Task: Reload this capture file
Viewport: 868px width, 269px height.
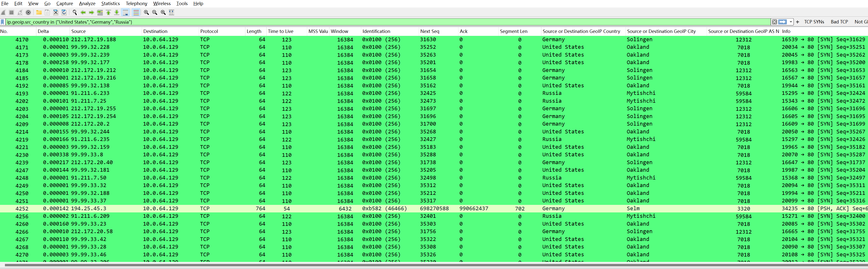Action: [x=64, y=12]
